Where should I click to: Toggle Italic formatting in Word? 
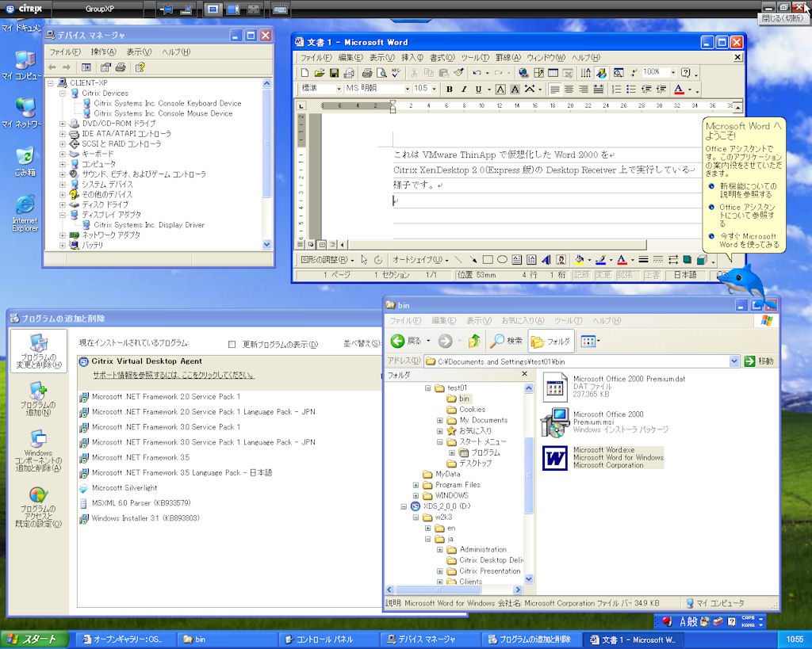click(464, 89)
